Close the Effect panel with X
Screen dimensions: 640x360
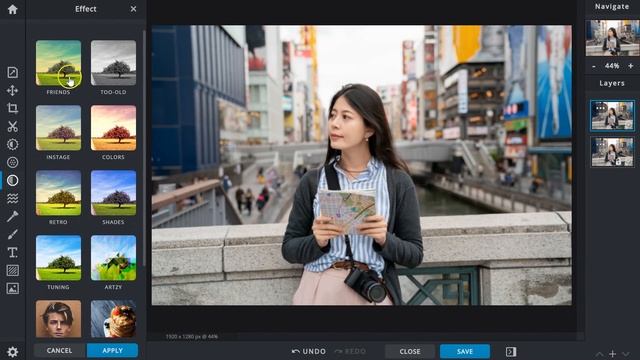point(133,9)
